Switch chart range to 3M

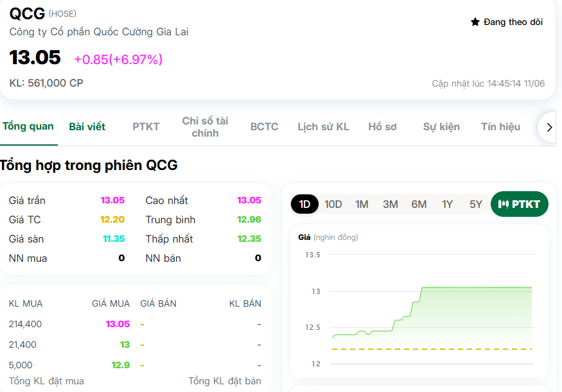click(391, 205)
